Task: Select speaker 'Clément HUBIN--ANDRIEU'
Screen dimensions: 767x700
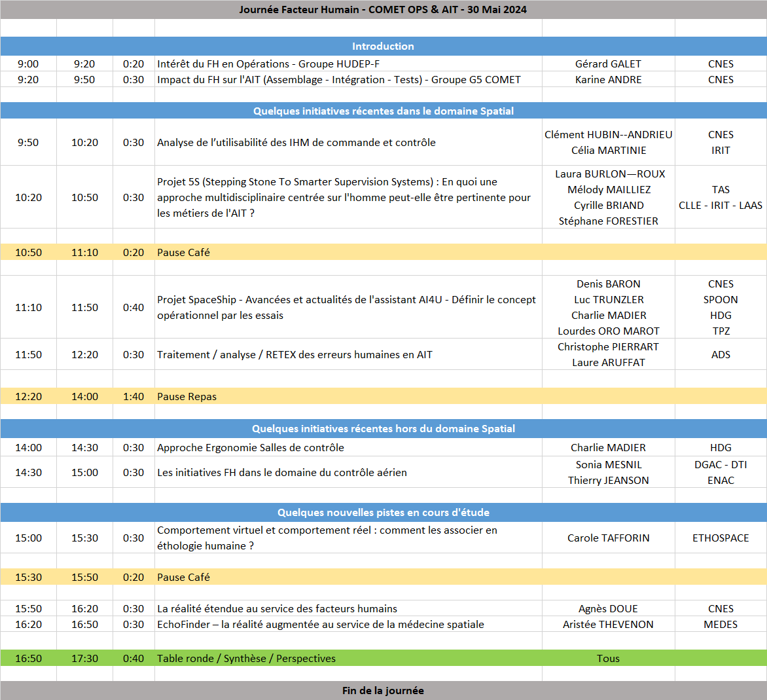Action: point(608,134)
